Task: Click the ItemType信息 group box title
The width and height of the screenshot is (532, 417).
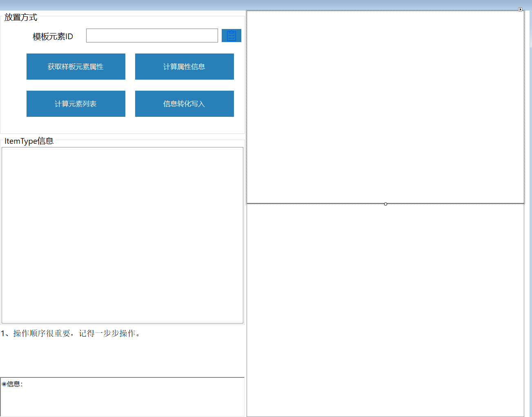Action: [29, 141]
